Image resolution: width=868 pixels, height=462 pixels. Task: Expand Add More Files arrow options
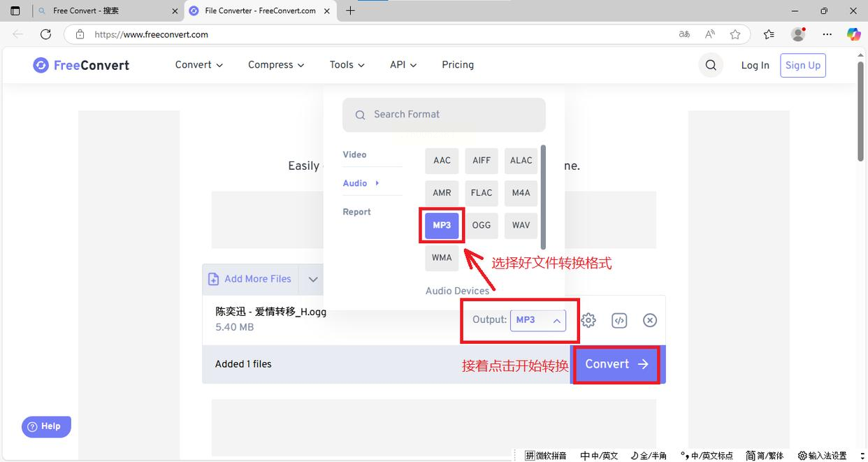point(313,279)
